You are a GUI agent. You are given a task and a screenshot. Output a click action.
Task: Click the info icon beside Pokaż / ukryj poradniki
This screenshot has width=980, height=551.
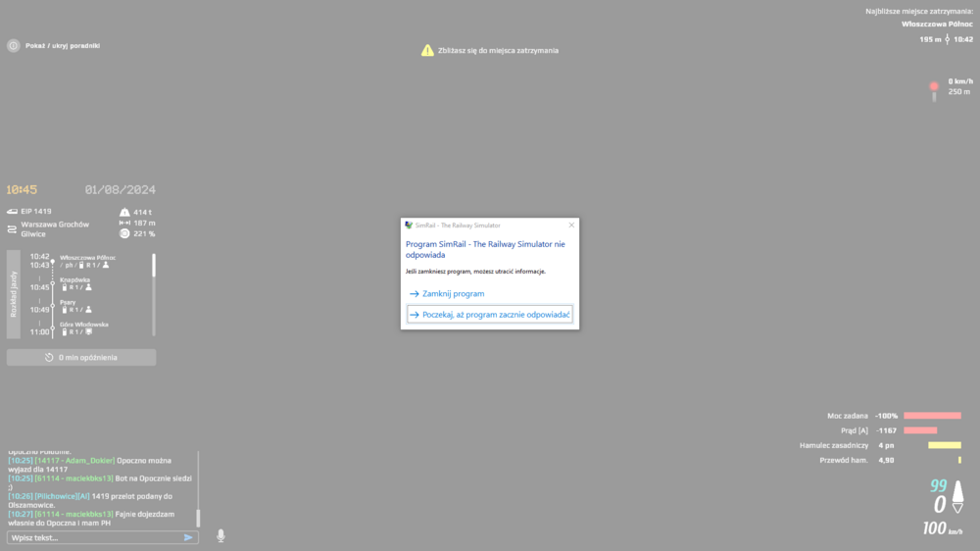13,46
